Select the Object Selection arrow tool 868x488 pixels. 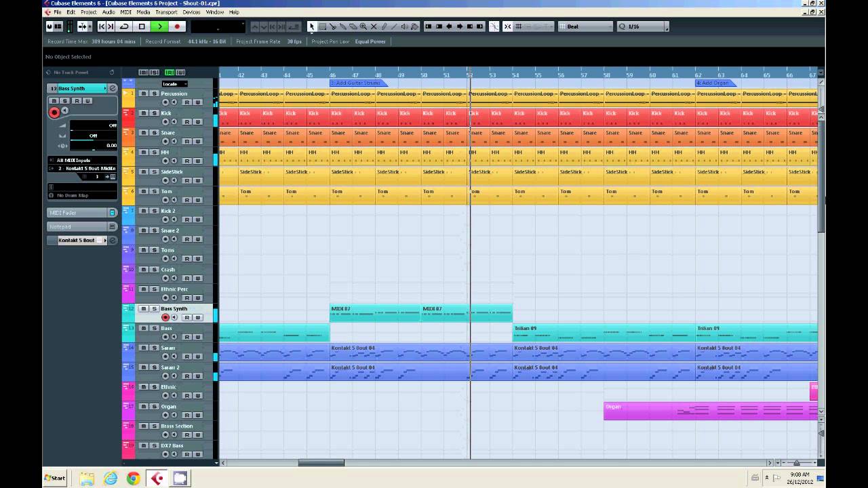tap(312, 26)
